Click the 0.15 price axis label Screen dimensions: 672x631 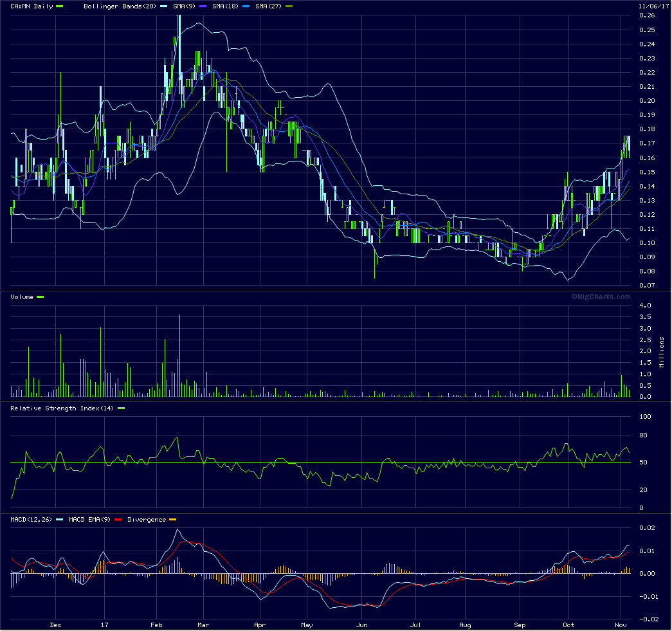[x=647, y=172]
